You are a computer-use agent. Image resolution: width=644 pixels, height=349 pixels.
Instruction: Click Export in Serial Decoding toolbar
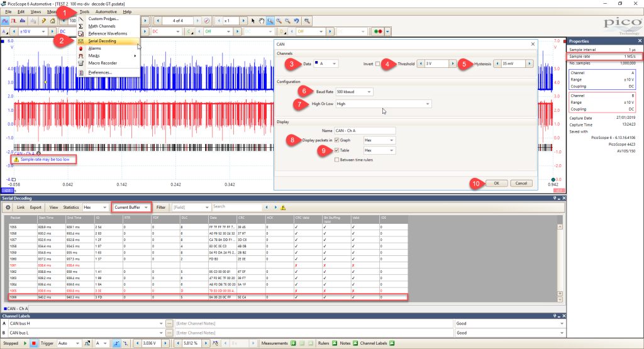[36, 208]
